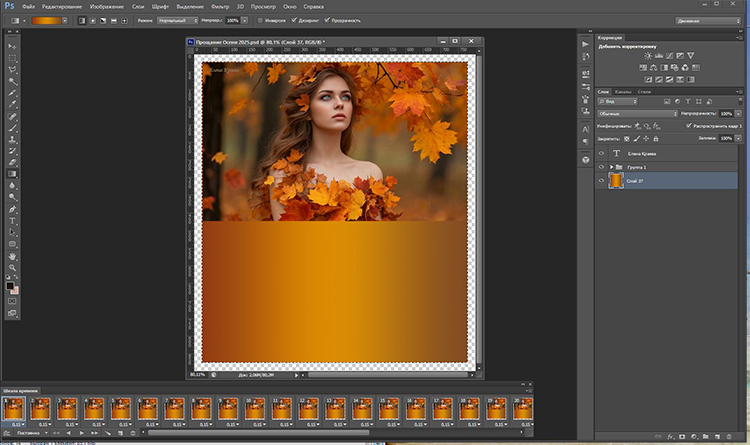Hide the Слой 37 layer

(x=601, y=180)
